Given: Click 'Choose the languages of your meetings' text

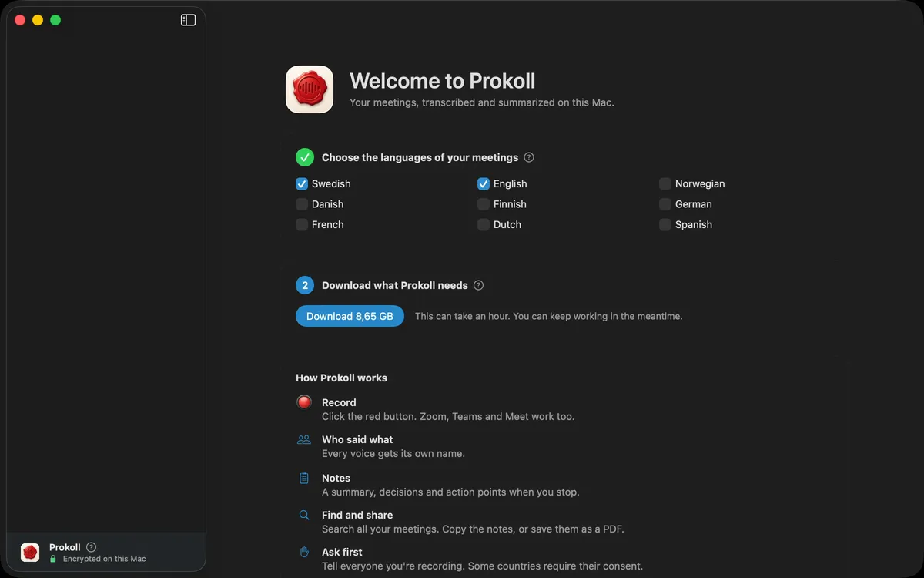Looking at the screenshot, I should (x=420, y=157).
